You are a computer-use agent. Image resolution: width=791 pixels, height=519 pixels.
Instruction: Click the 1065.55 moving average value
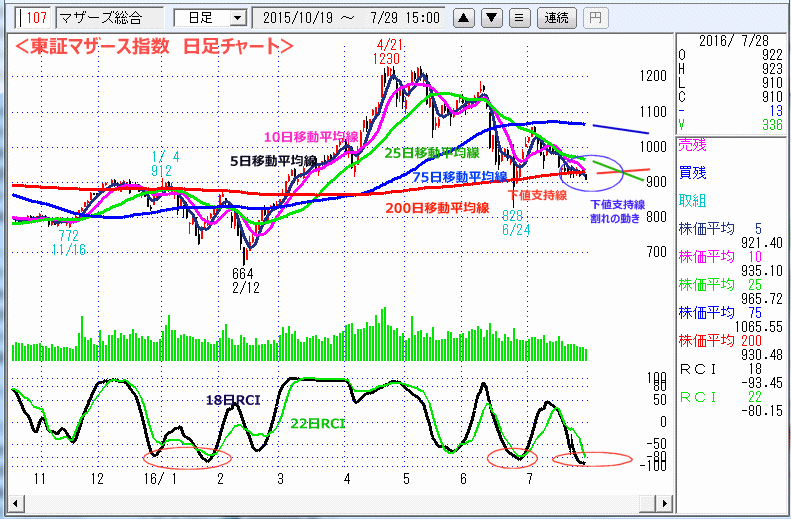click(x=759, y=327)
